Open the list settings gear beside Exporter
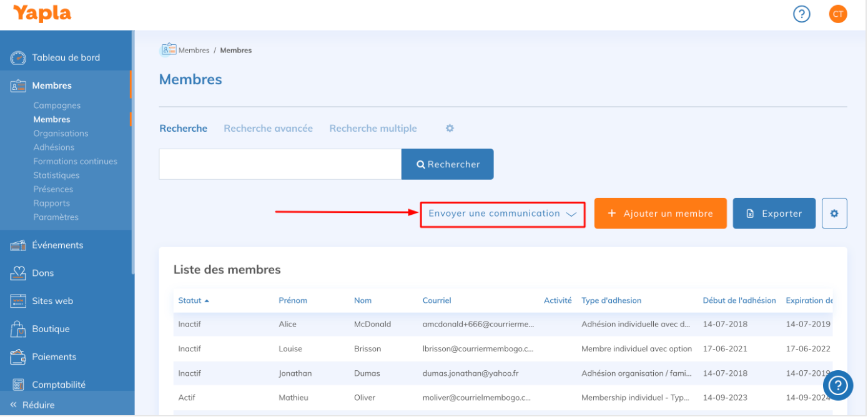The image size is (868, 417). point(834,213)
